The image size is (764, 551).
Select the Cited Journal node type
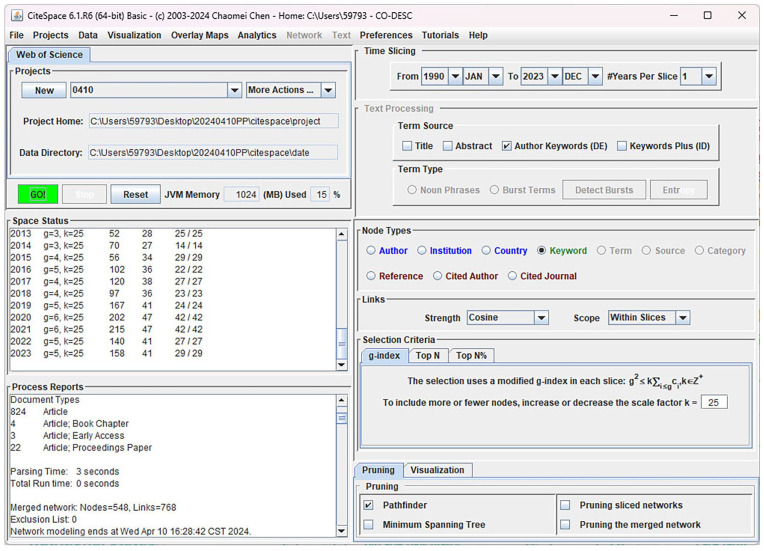click(x=513, y=276)
